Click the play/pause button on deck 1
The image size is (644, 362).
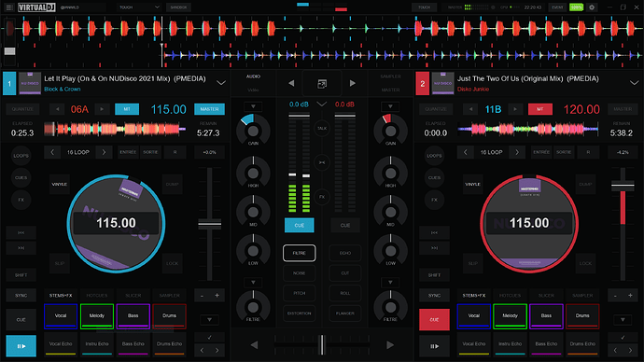coord(21,346)
